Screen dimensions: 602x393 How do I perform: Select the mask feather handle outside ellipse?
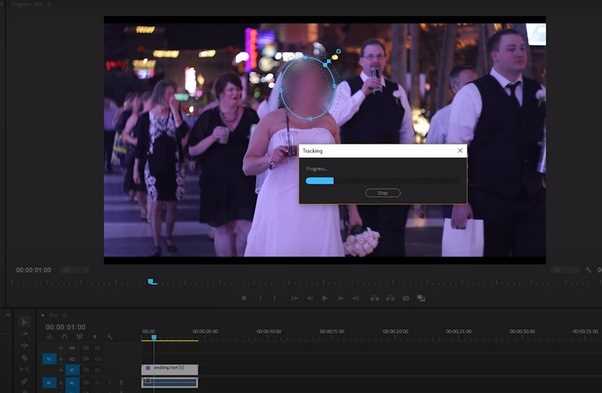(x=338, y=51)
